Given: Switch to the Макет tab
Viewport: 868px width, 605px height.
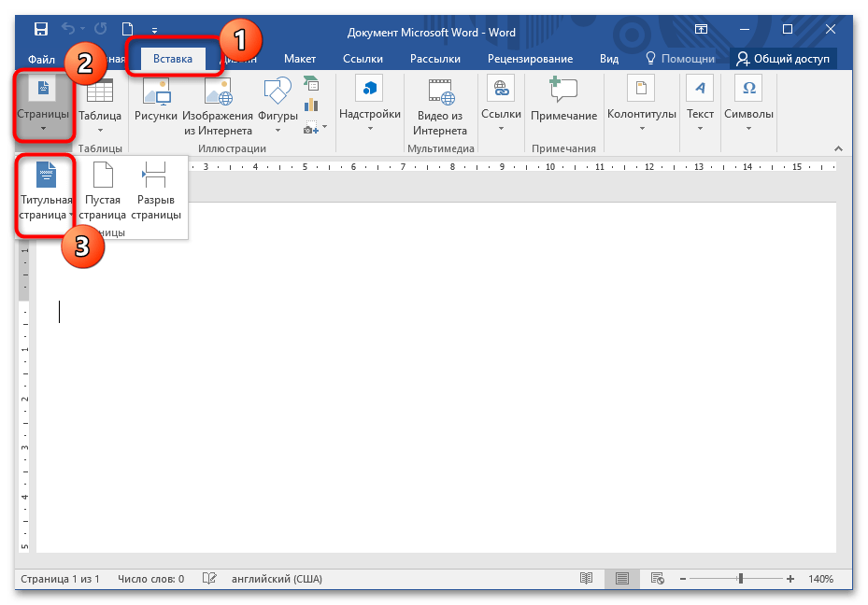Looking at the screenshot, I should [x=300, y=59].
